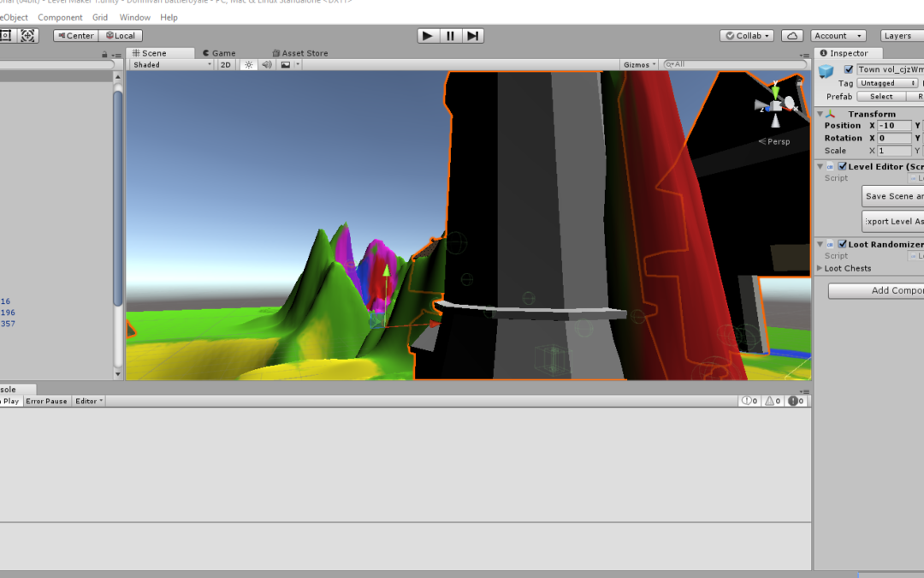This screenshot has width=924, height=578.
Task: Toggle GameObject active checkbox
Action: (x=849, y=69)
